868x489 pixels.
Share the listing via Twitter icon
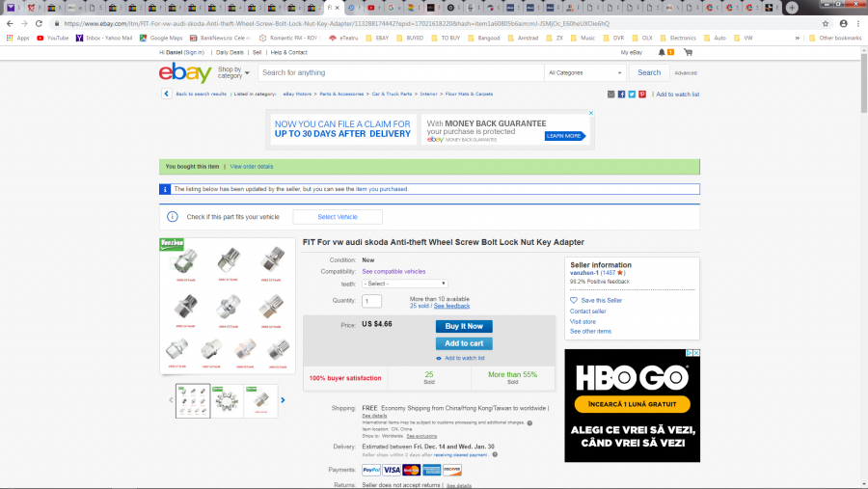633,95
